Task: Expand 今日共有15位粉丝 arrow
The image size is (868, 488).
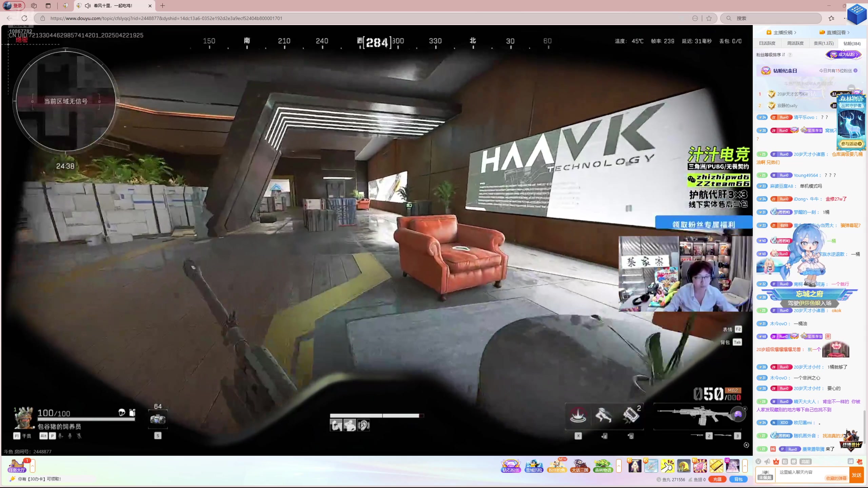Action: pos(855,71)
